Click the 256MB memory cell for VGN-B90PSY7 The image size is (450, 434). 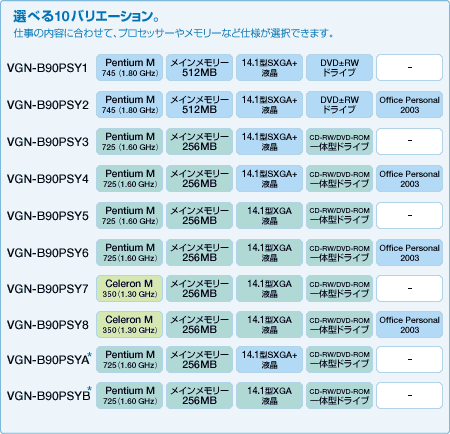point(199,289)
